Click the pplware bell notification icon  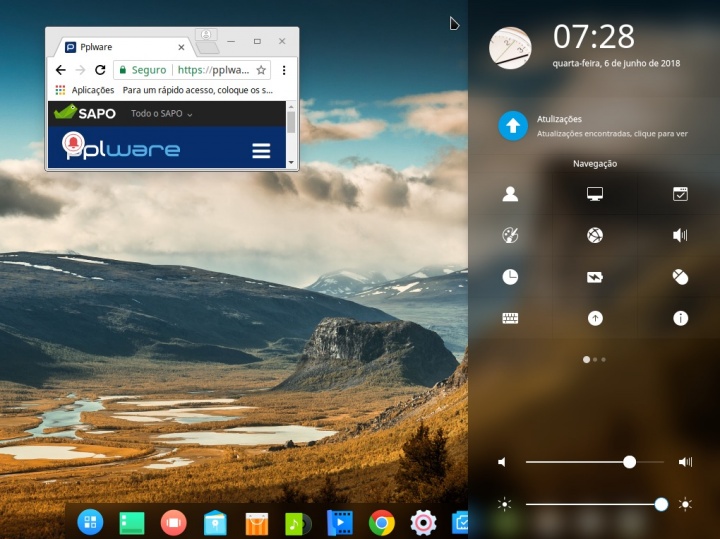73,146
